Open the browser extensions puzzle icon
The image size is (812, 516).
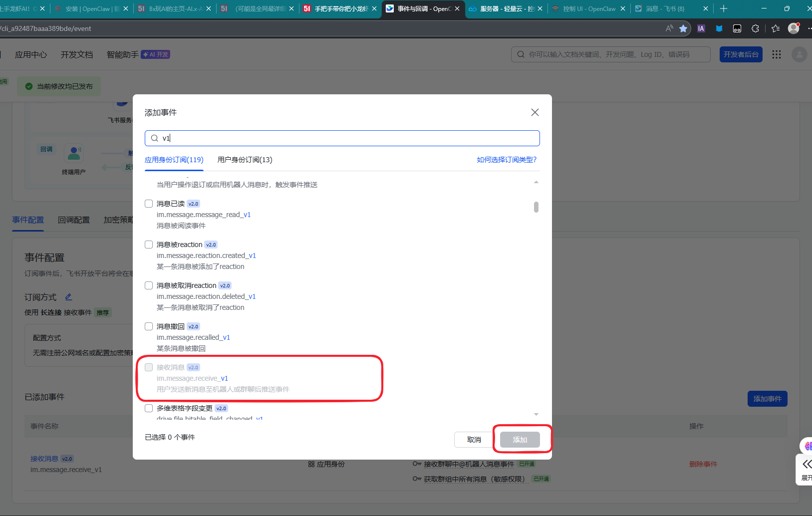[755, 28]
